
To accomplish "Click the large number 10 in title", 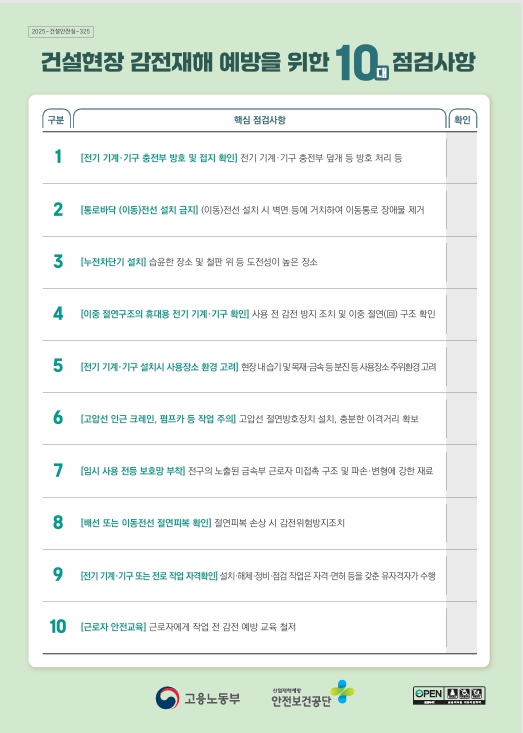I will pos(356,63).
